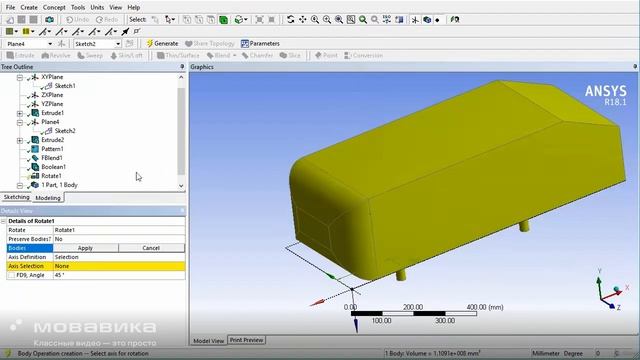Click the green Previous View magnifier
The image size is (640, 360).
click(x=362, y=20)
